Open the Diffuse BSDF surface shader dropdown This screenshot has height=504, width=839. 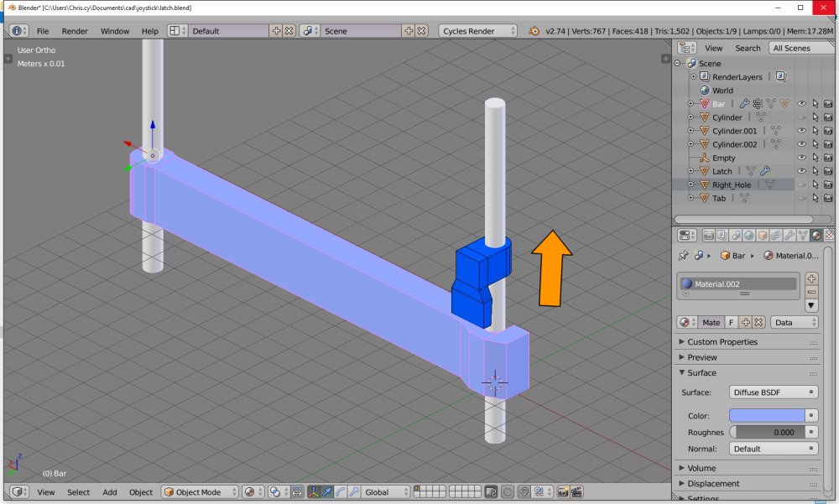click(774, 392)
